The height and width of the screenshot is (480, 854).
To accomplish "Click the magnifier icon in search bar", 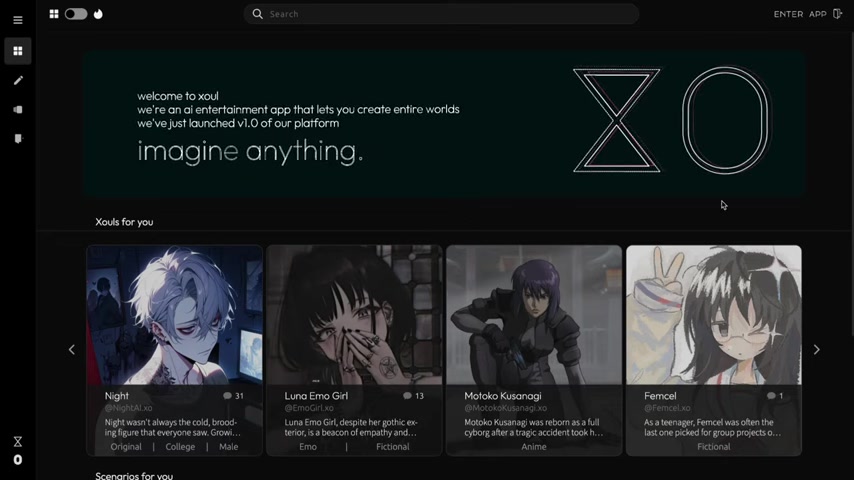I will [x=258, y=14].
